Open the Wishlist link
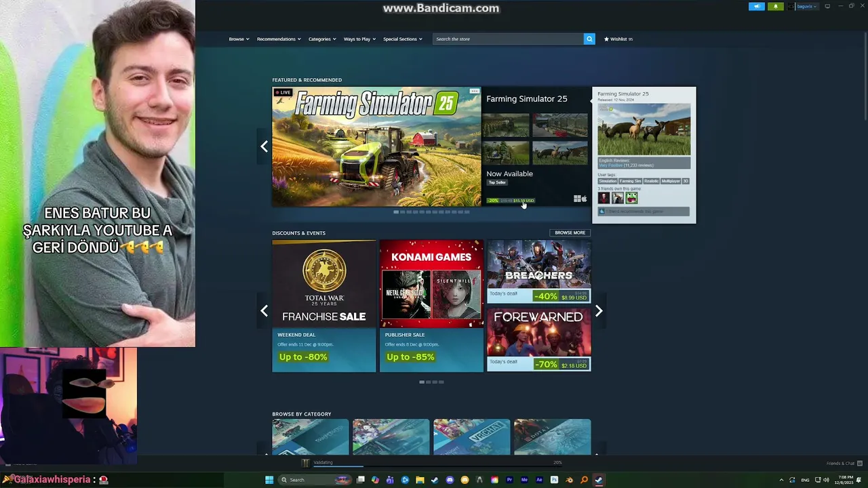 pyautogui.click(x=618, y=39)
